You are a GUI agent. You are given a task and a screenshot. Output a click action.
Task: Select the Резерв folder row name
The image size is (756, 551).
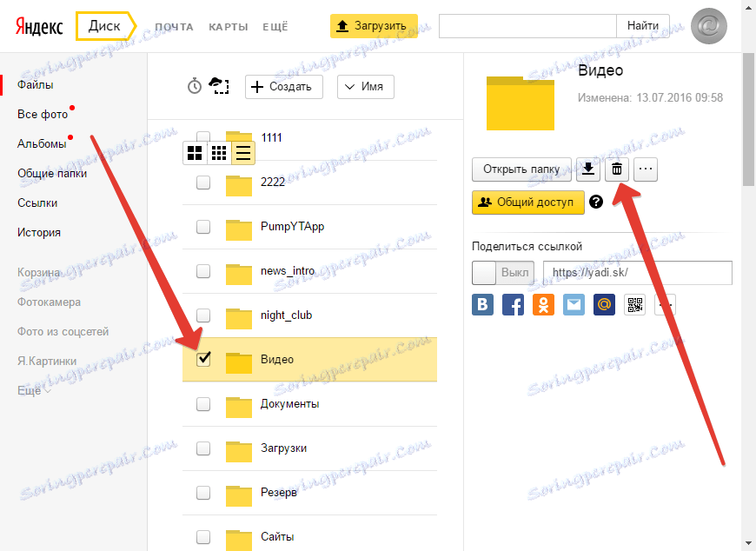(x=279, y=493)
